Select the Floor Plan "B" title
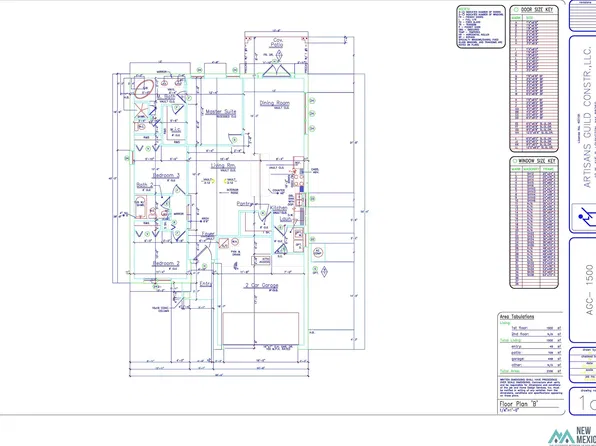The height and width of the screenshot is (446, 596). click(518, 404)
